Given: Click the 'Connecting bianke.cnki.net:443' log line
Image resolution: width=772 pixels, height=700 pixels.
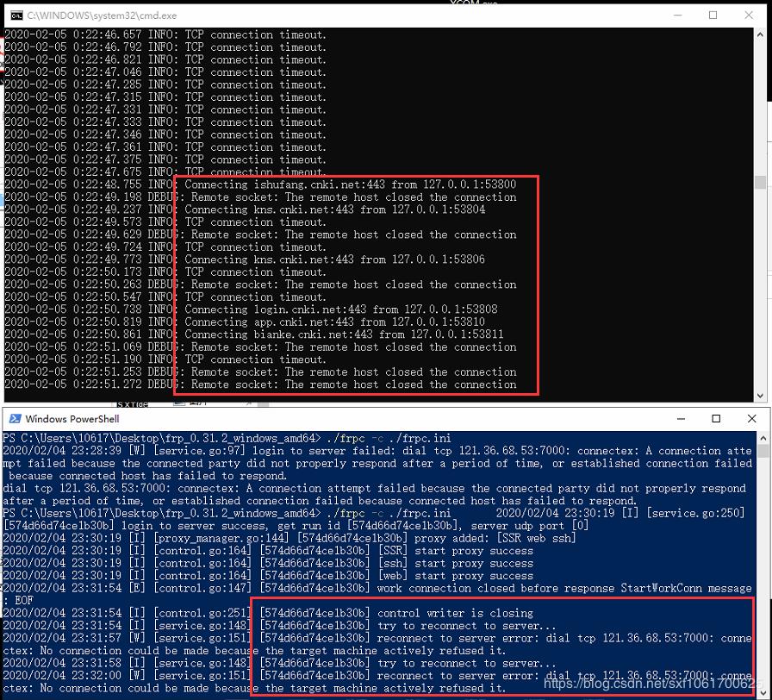Looking at the screenshot, I should (x=344, y=334).
